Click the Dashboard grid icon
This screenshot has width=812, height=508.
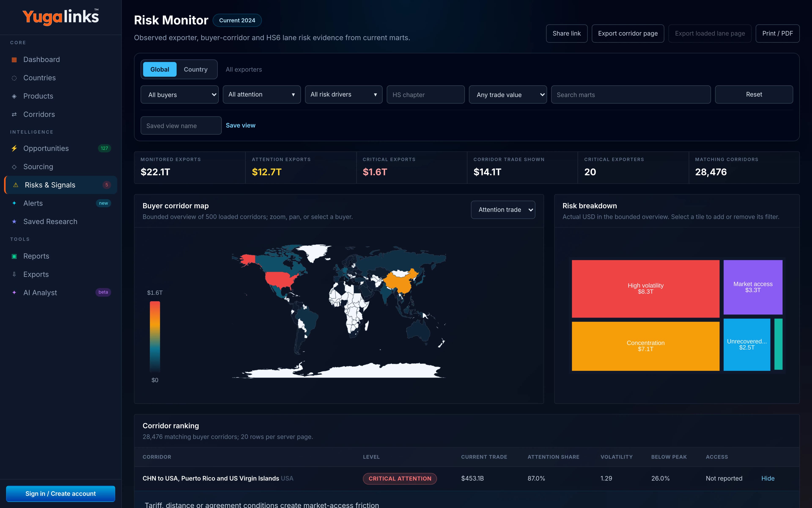click(14, 60)
